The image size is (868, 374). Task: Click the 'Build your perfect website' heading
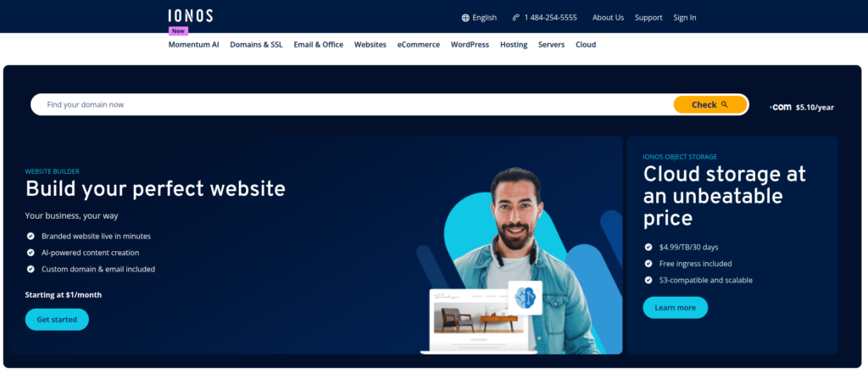click(156, 189)
